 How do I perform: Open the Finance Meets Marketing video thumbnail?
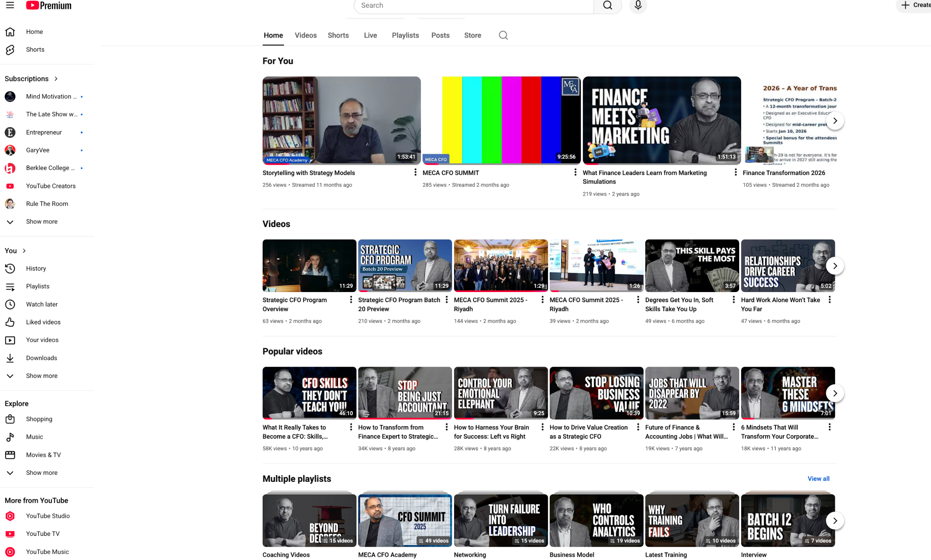661,120
